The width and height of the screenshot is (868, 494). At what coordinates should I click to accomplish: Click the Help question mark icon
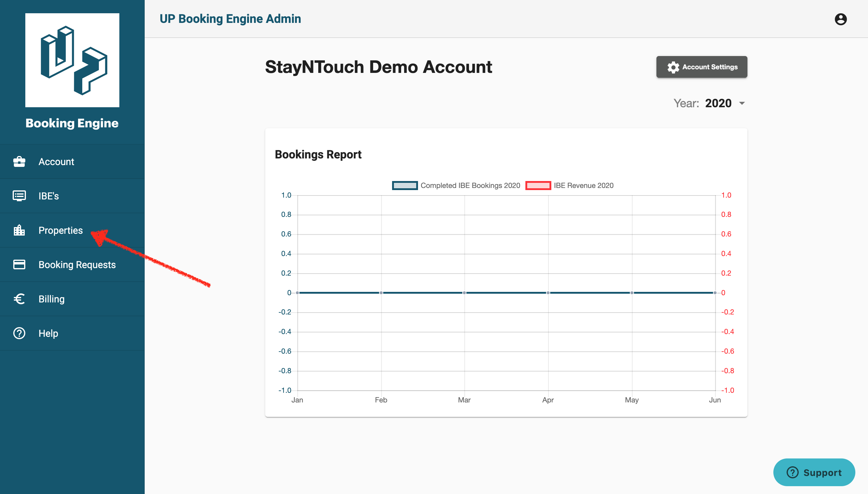point(19,333)
